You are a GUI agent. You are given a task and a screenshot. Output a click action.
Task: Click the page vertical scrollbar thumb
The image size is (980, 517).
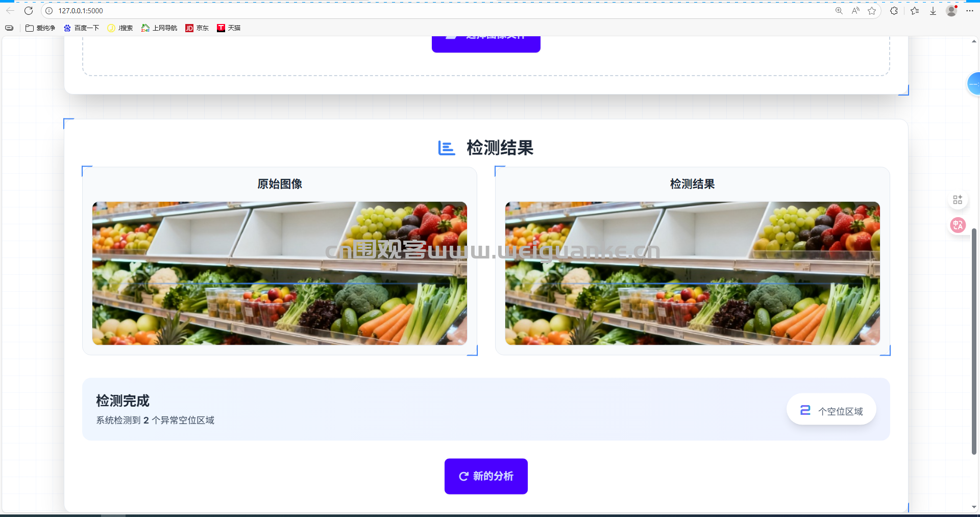pos(974,341)
